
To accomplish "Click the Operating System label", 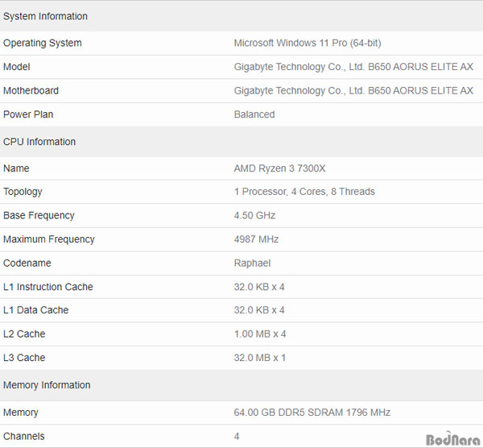I will (x=43, y=43).
